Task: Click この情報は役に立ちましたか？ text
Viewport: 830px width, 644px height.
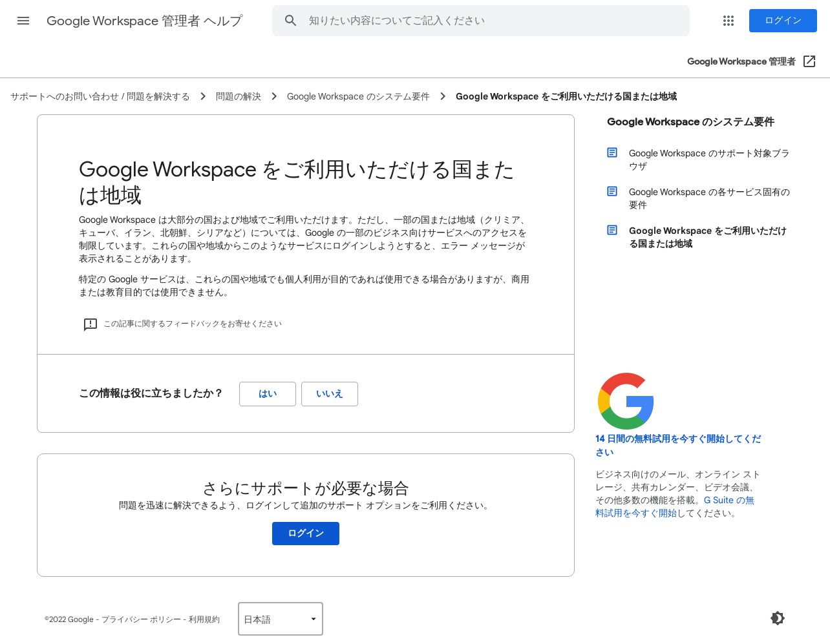Action: tap(151, 393)
